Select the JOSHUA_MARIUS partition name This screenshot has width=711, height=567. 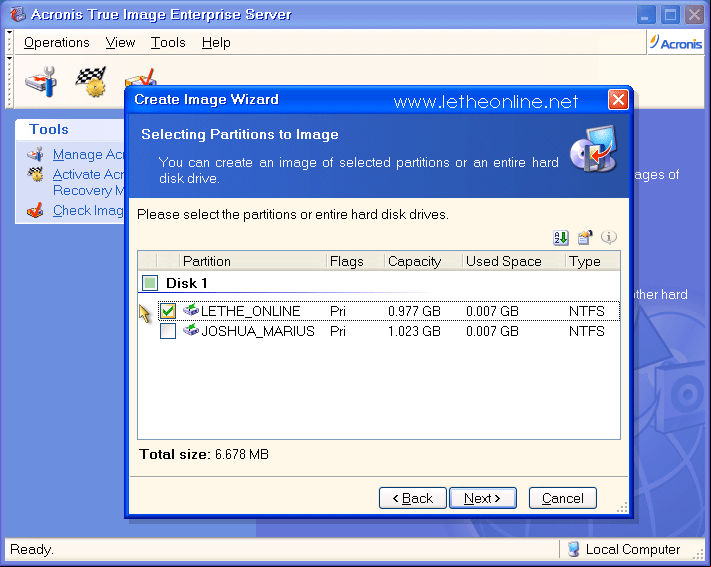pos(258,331)
